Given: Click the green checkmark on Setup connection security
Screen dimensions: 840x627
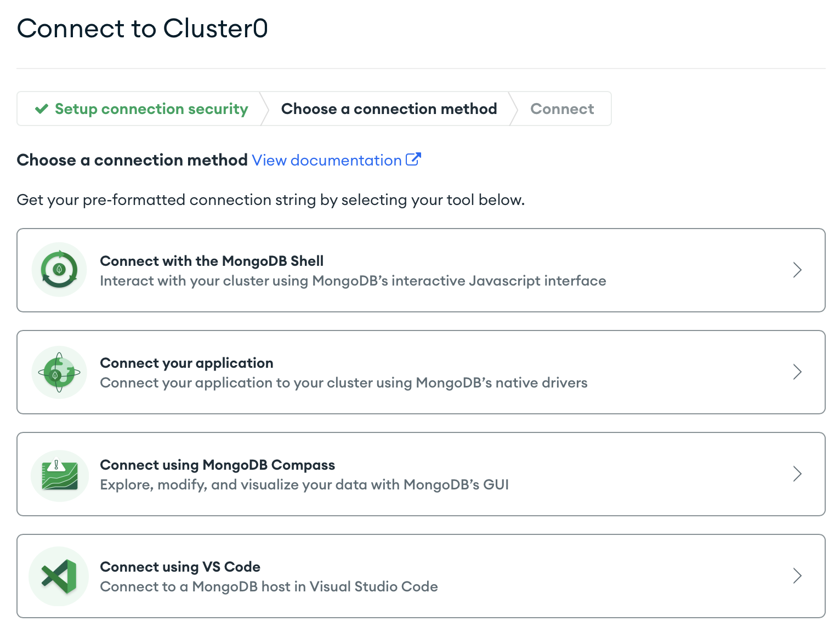Looking at the screenshot, I should click(x=41, y=109).
